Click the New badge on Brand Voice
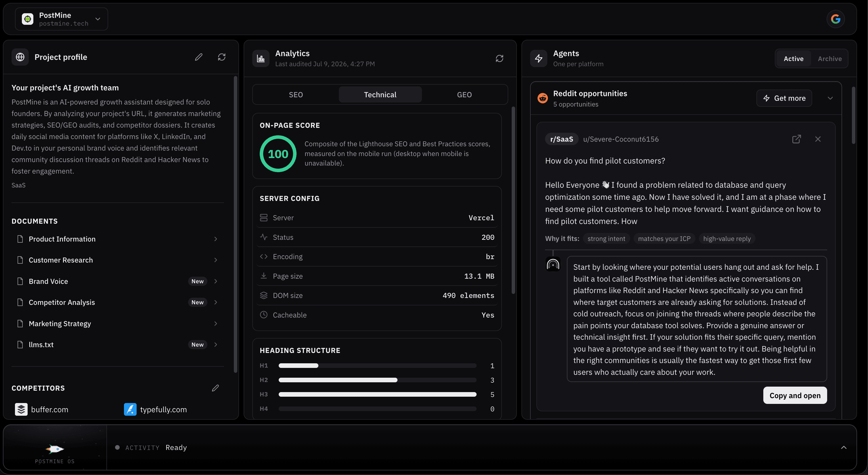This screenshot has width=868, height=475. (x=198, y=281)
